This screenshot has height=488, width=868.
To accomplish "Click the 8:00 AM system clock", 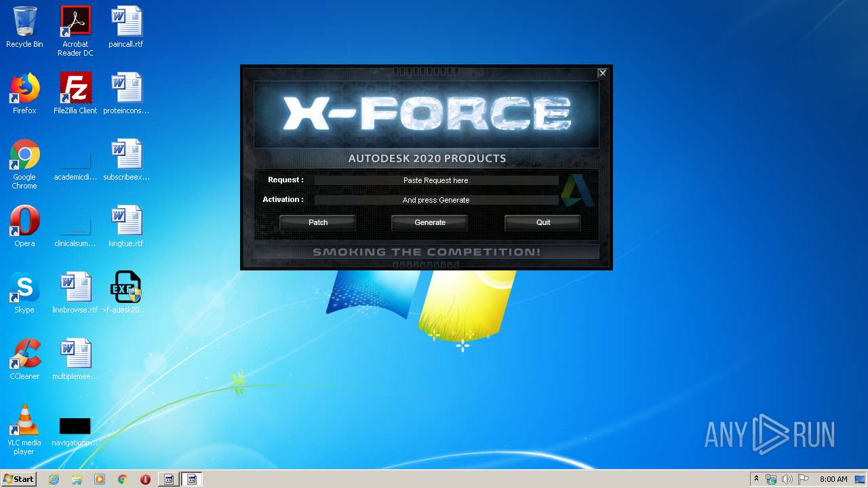I will click(x=833, y=479).
